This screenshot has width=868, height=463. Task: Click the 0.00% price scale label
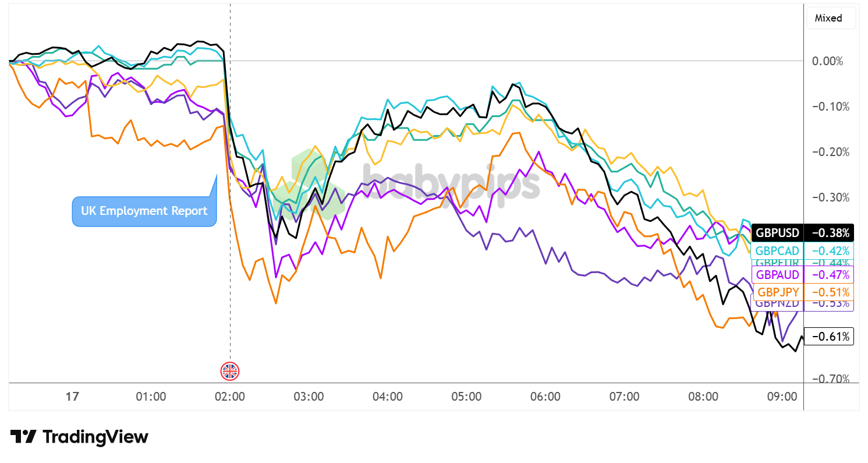[827, 61]
